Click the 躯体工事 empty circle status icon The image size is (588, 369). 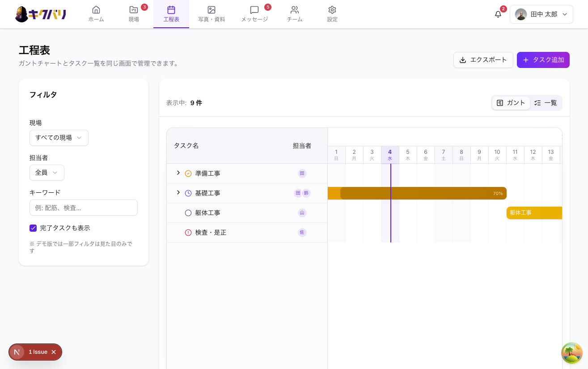pos(188,213)
